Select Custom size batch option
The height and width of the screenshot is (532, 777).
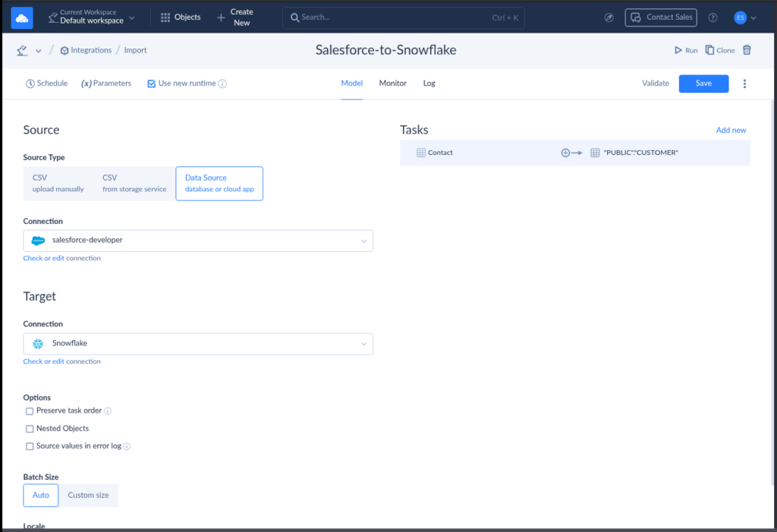(x=88, y=496)
